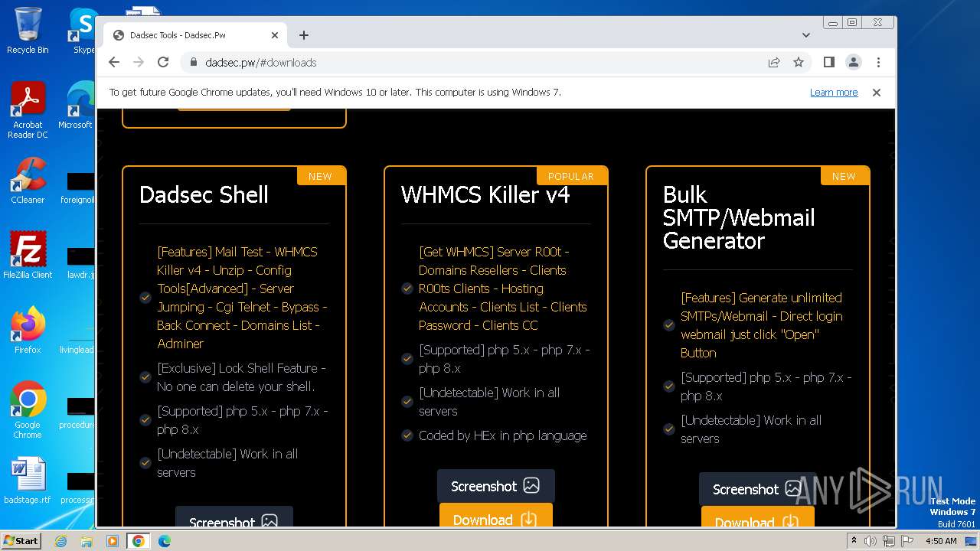Open Recycle Bin on the desktop

(x=28, y=31)
